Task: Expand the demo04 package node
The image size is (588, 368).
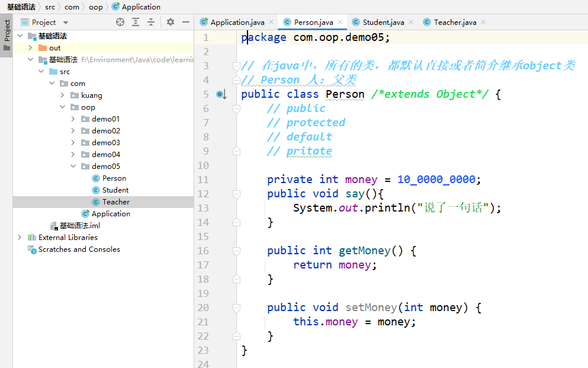Action: (x=73, y=155)
